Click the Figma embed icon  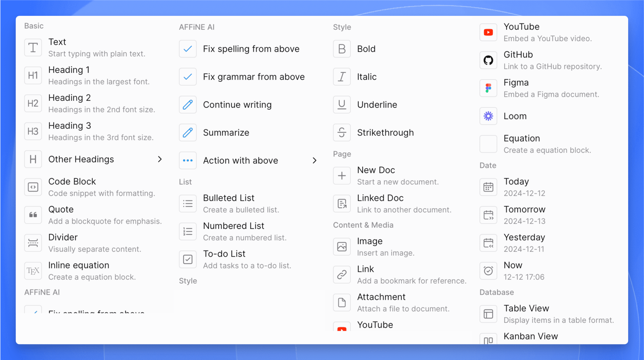[x=488, y=88]
